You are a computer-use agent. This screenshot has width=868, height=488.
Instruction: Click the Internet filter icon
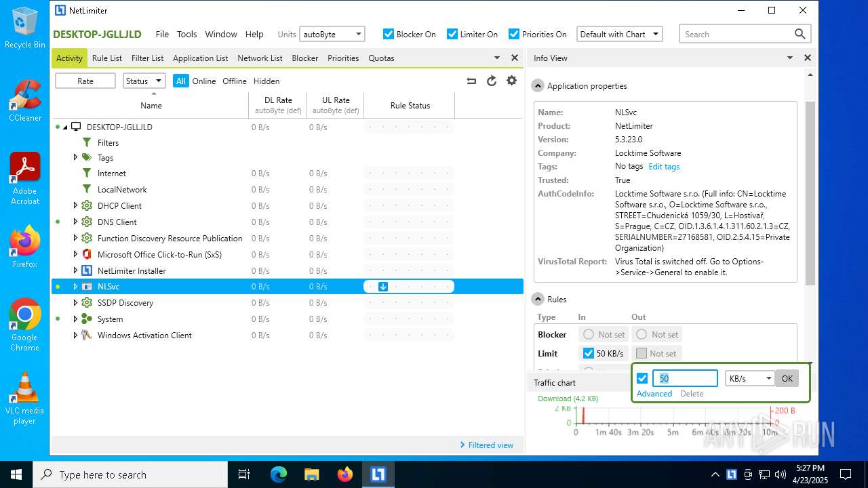(87, 174)
